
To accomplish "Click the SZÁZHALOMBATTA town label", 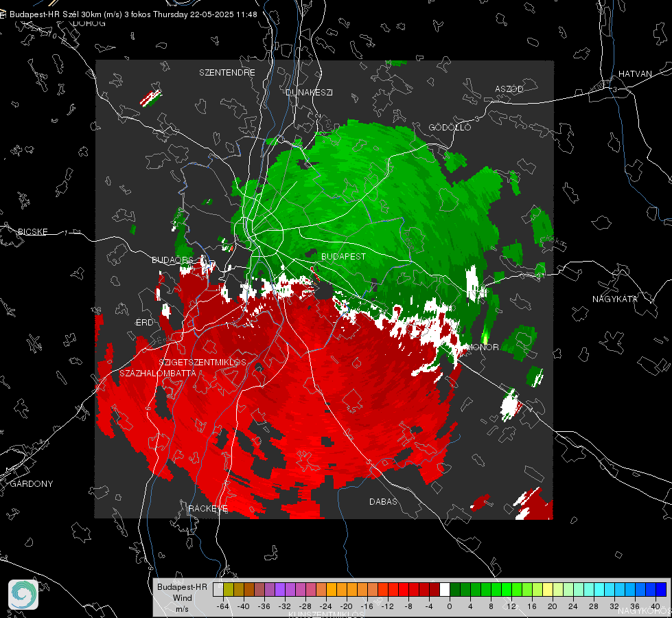I will point(158,373).
